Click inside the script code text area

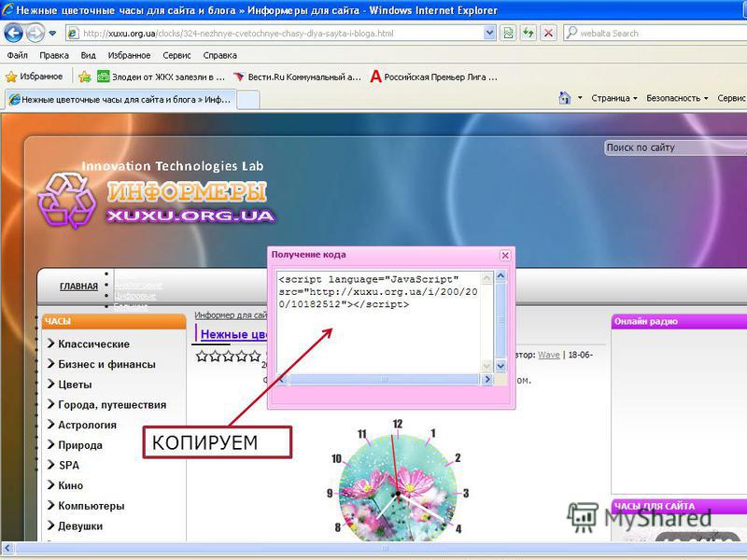(378, 321)
